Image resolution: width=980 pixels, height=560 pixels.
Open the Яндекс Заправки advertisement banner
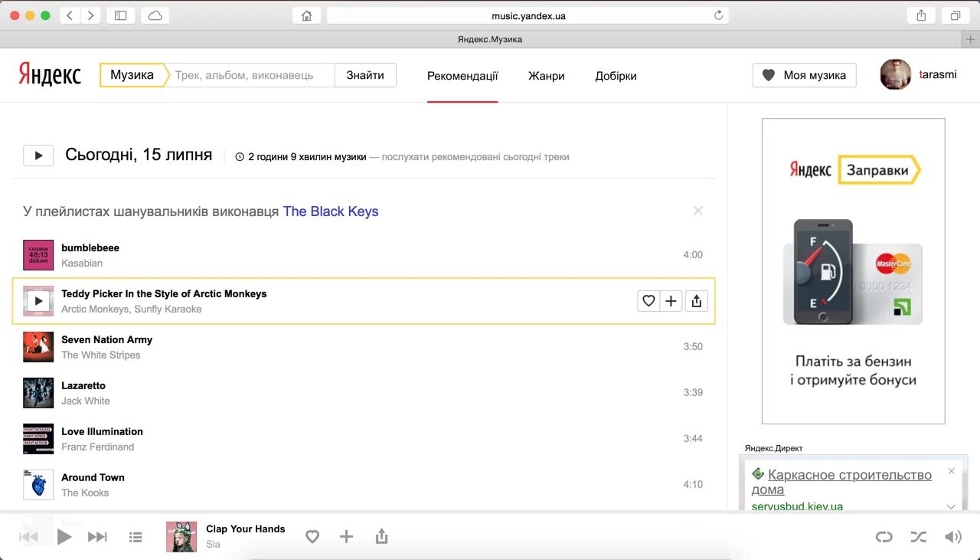click(x=854, y=271)
